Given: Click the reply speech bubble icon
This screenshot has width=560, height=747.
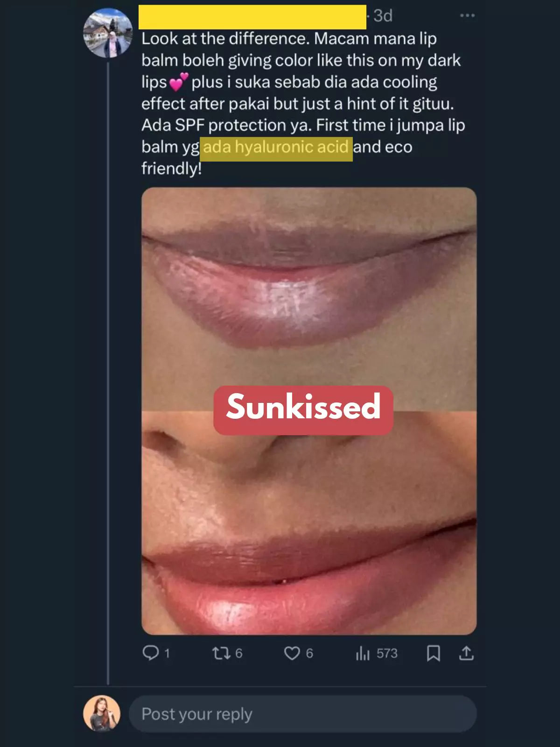Looking at the screenshot, I should 150,653.
